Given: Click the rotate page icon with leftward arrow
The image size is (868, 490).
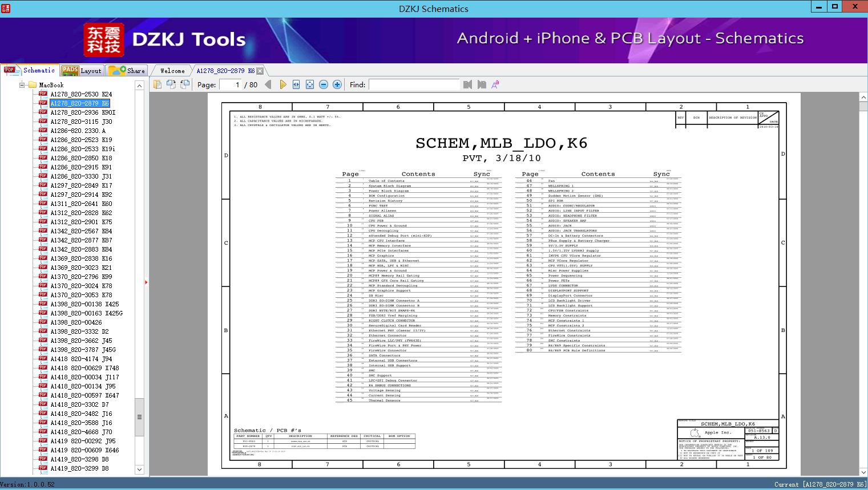Looking at the screenshot, I should pyautogui.click(x=185, y=84).
